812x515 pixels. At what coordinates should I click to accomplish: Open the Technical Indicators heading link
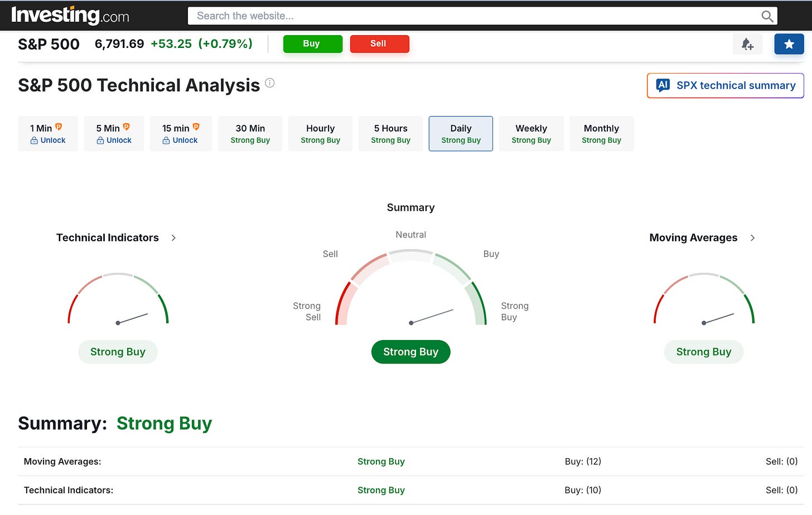coord(108,238)
